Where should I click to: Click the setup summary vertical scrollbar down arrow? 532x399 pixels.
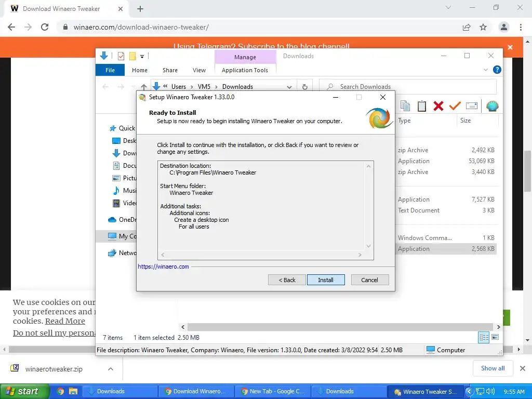(x=368, y=246)
